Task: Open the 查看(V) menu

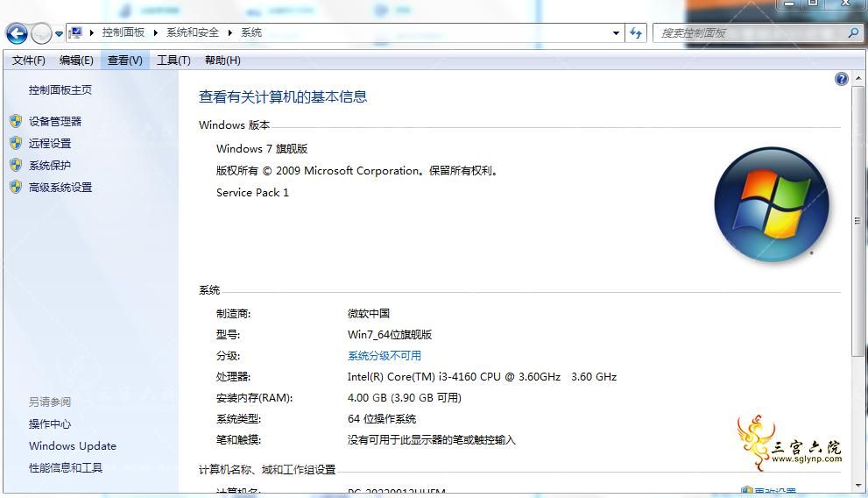Action: click(124, 60)
